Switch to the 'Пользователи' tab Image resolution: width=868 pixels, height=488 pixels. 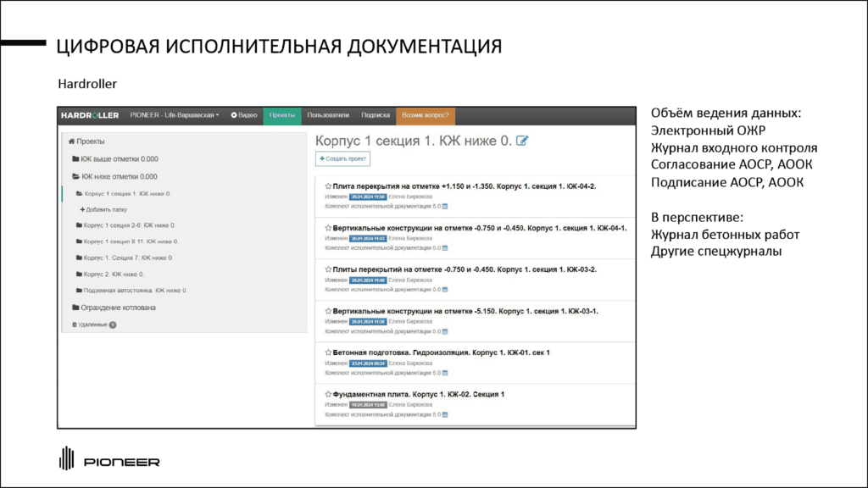[x=327, y=114]
